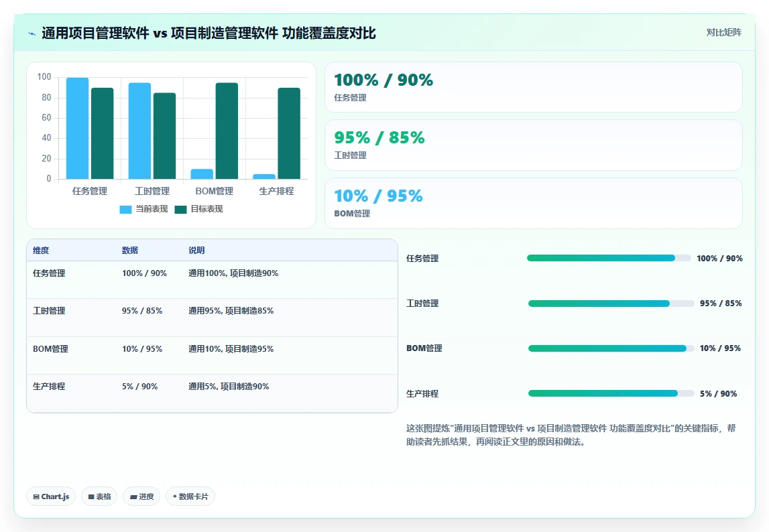Image resolution: width=769 pixels, height=532 pixels.
Task: Click the small light blue BOM管理 bar
Action: tap(202, 174)
